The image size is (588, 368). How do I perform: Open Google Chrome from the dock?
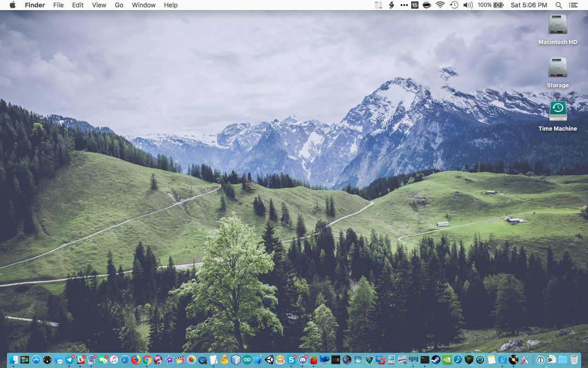(x=147, y=360)
